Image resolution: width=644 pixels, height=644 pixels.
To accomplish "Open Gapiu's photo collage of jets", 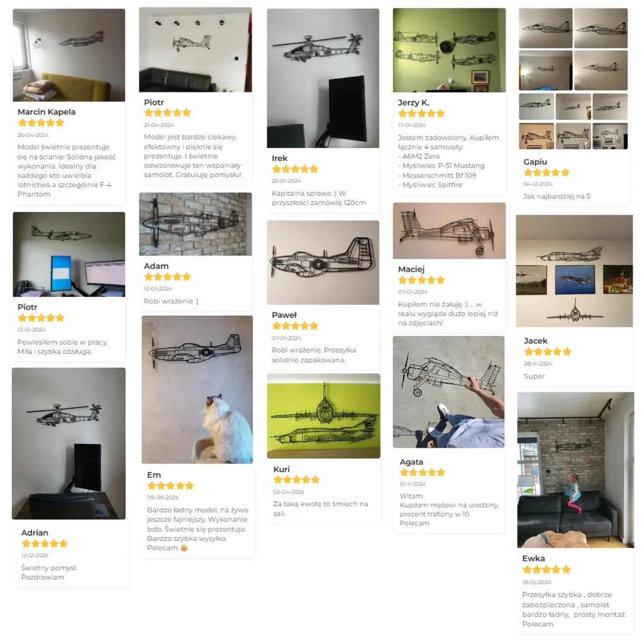I will 573,79.
